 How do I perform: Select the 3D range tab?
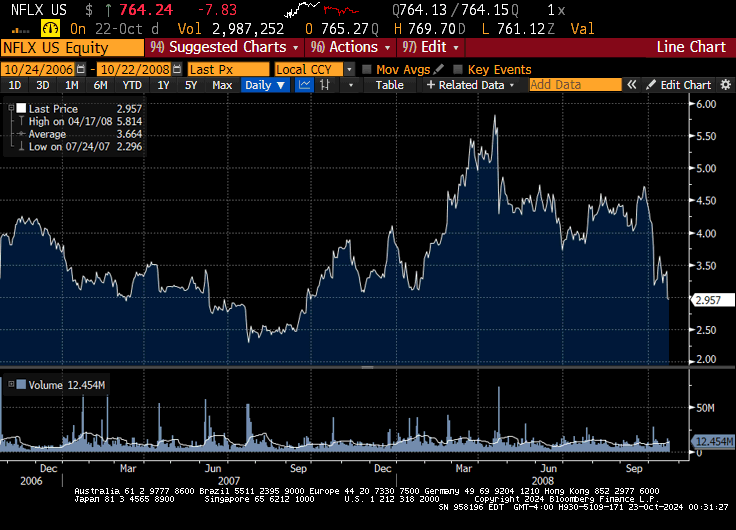click(x=43, y=85)
